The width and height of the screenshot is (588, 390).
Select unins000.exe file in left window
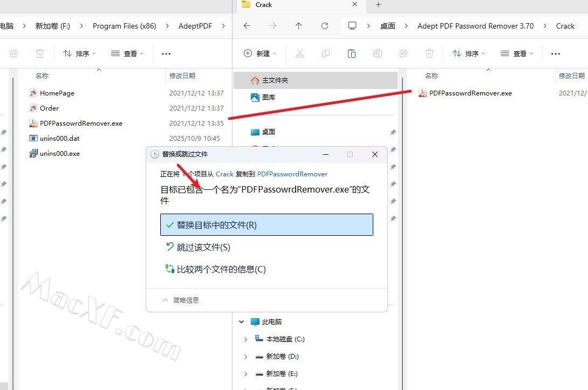pyautogui.click(x=59, y=154)
